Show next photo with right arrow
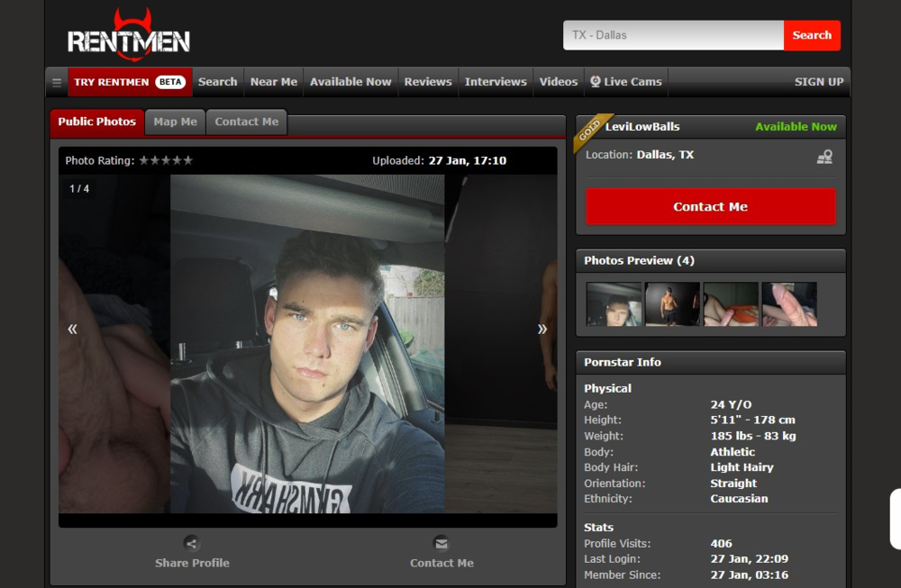This screenshot has width=901, height=588. pyautogui.click(x=542, y=329)
